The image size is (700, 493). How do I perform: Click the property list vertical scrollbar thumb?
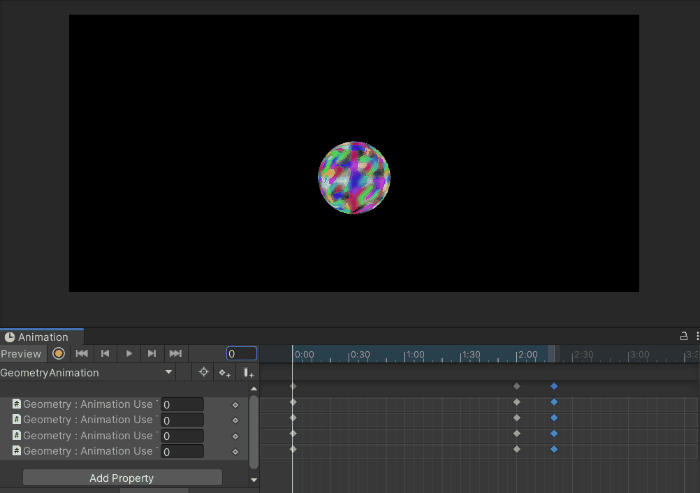254,432
